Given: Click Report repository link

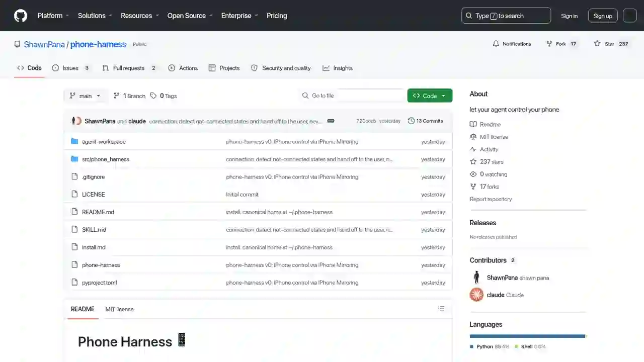Looking at the screenshot, I should click(491, 199).
